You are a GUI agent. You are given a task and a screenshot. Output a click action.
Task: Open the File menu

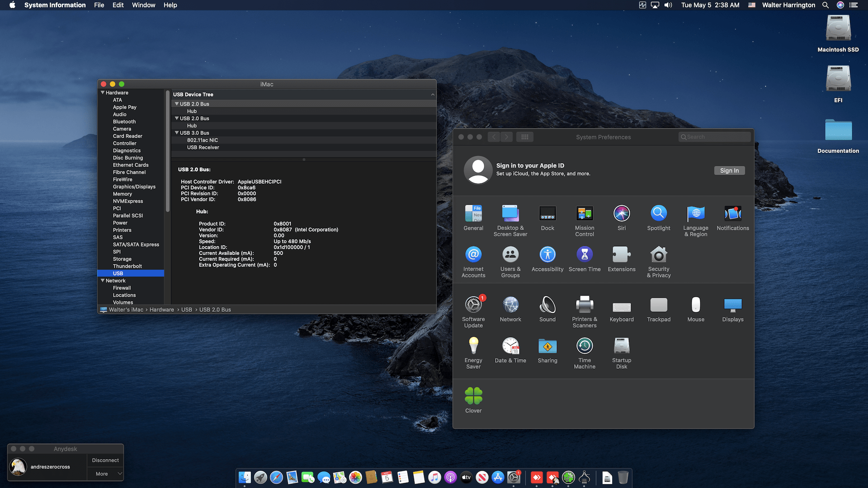click(99, 5)
